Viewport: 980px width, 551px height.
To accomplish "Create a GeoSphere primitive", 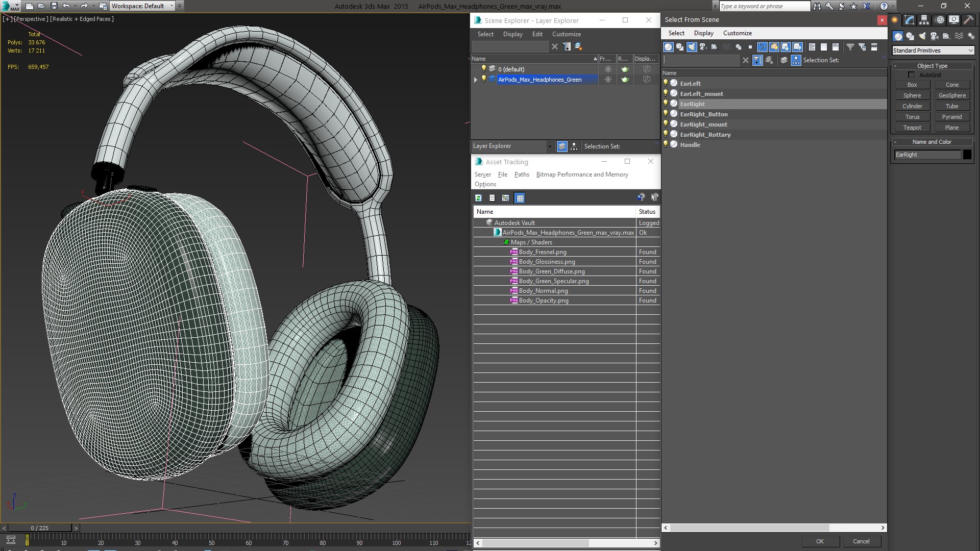I will pyautogui.click(x=952, y=95).
